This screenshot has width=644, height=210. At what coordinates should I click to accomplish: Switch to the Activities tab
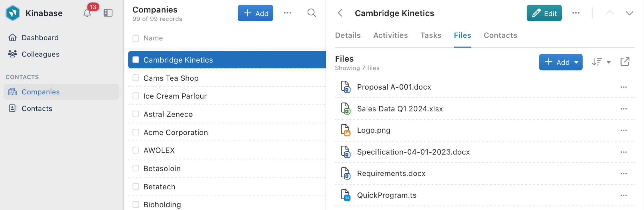(390, 35)
